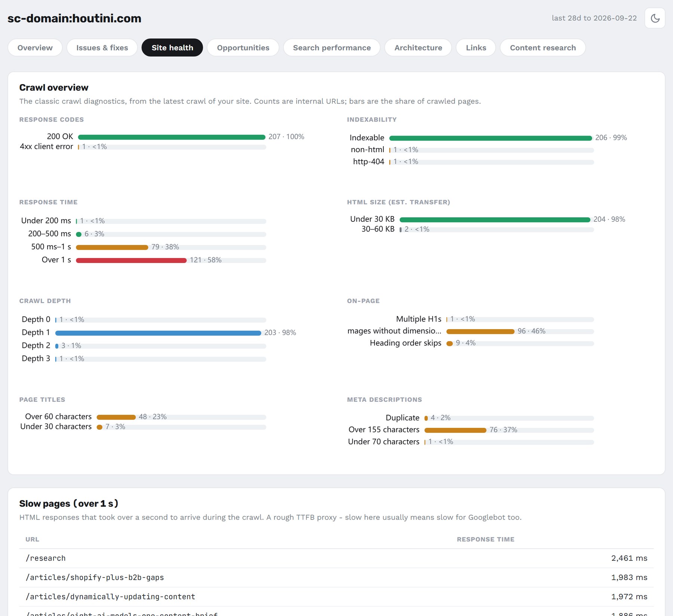Screen dimensions: 673x616
Task: Click the RESPONSE TIME column header
Action: click(485, 539)
